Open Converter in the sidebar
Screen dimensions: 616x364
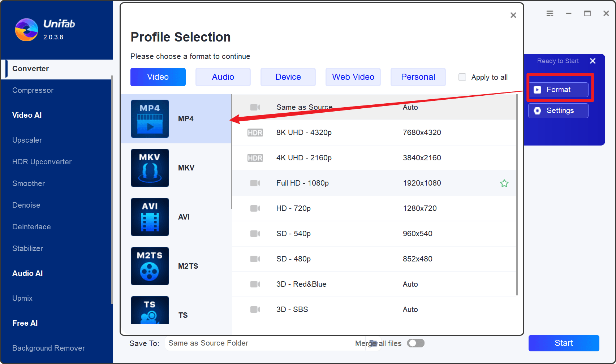57,69
